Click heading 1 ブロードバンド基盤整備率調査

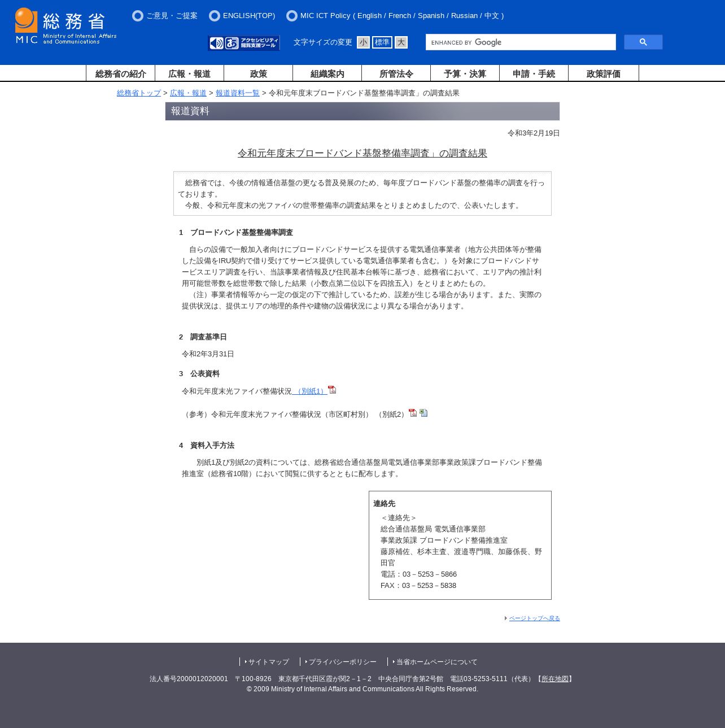coord(236,233)
